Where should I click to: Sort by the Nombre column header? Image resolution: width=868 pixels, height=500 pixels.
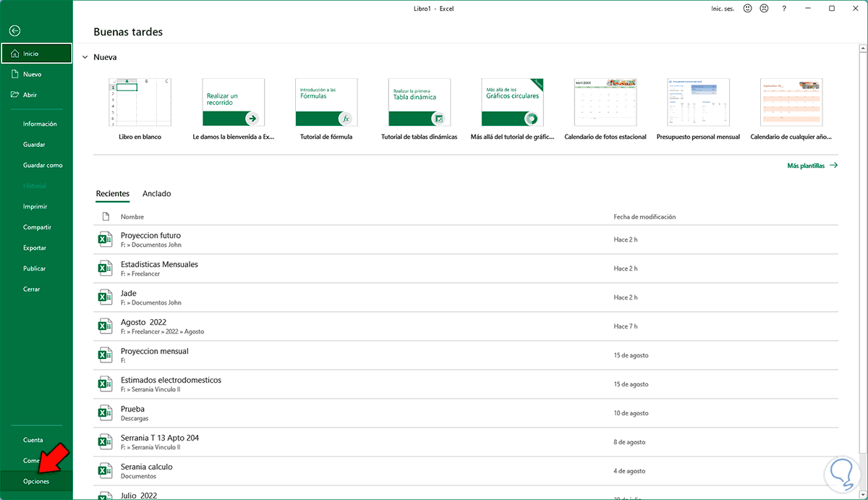tap(132, 217)
